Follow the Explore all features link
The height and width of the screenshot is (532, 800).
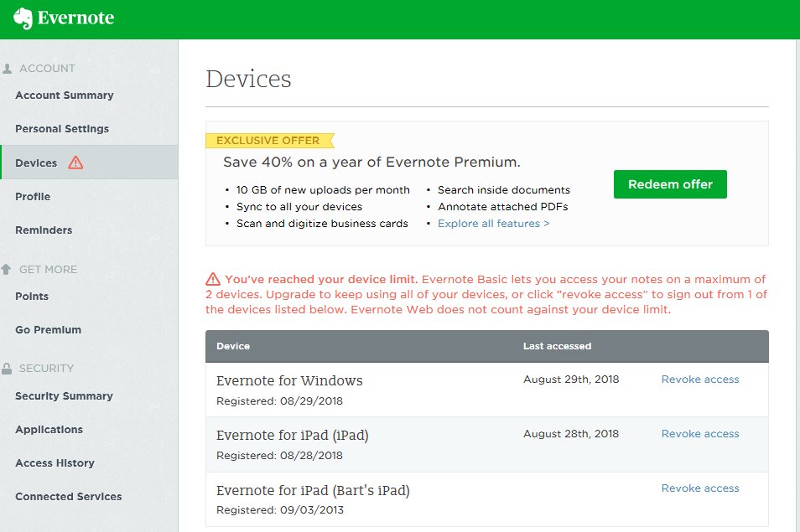point(493,224)
